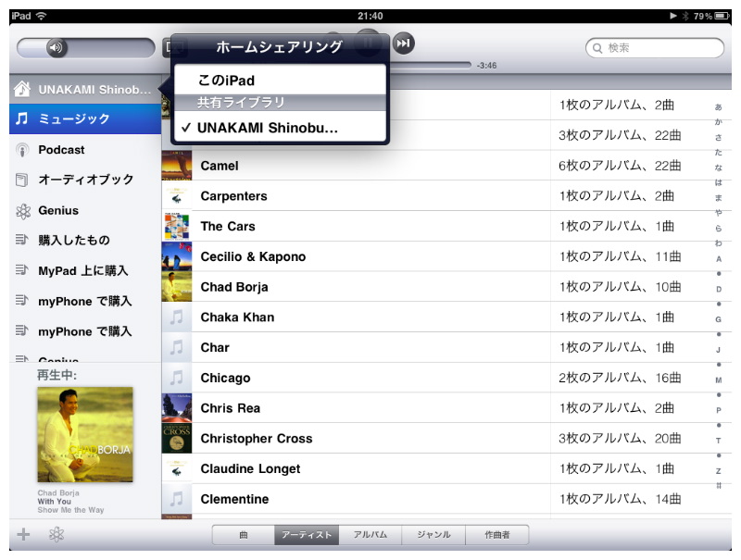Open artist Christopher Cross
The width and height of the screenshot is (741, 560).
tap(446, 438)
